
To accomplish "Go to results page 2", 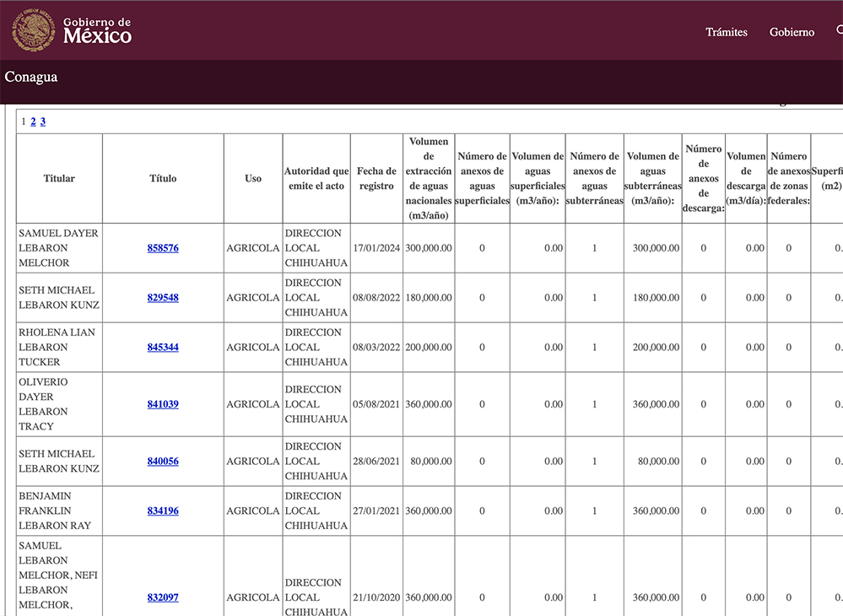I will [x=33, y=122].
